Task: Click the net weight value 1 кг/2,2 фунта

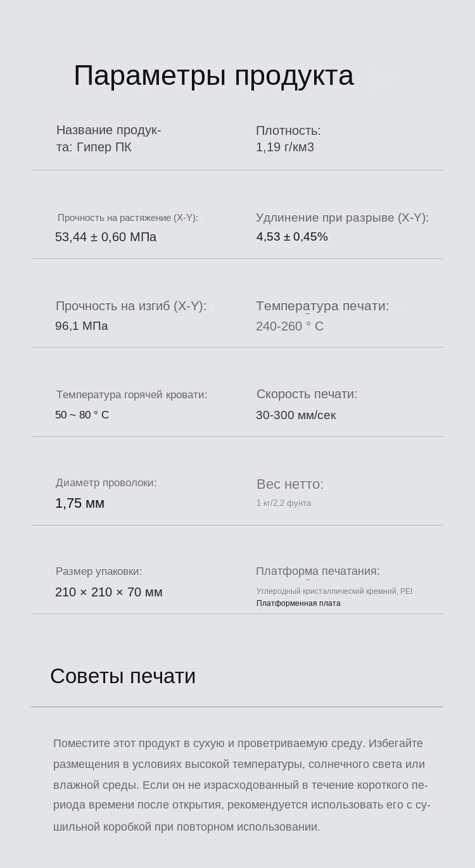Action: click(284, 503)
